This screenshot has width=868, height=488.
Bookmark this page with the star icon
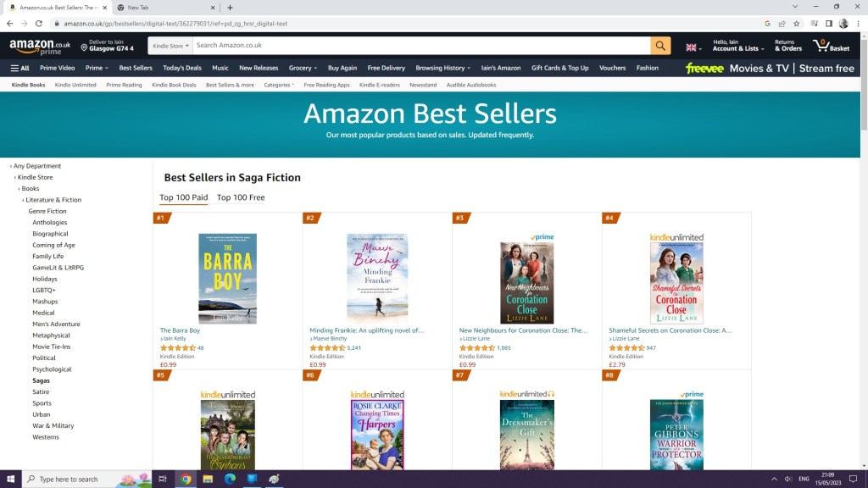pyautogui.click(x=794, y=24)
